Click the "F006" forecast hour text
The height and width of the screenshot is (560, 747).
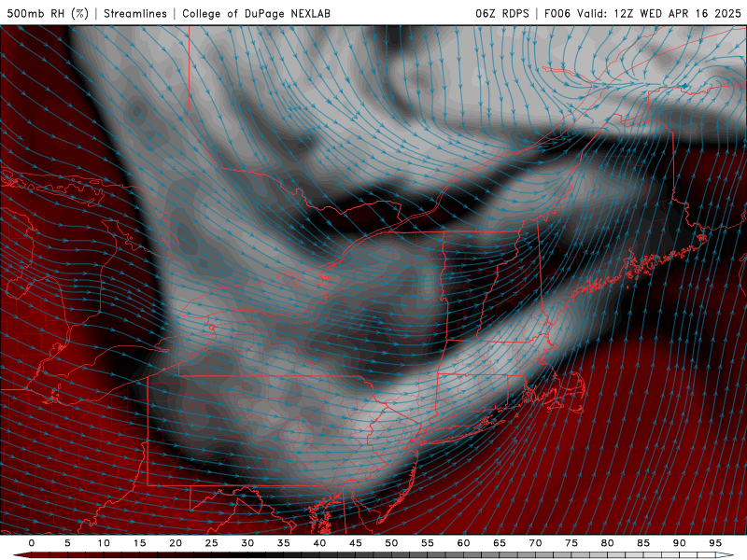click(x=557, y=13)
